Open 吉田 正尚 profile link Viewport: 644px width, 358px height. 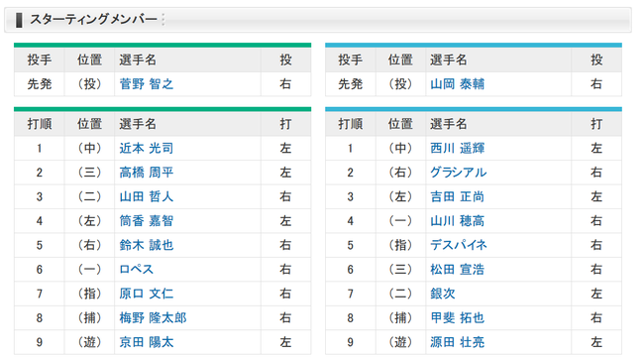(x=457, y=197)
